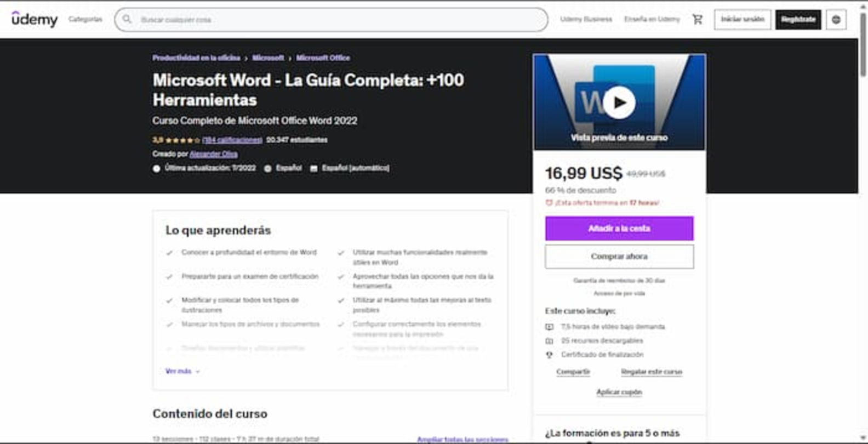The image size is (868, 444).
Task: Open the Microsoft Office breadcrumb link
Action: pyautogui.click(x=323, y=58)
